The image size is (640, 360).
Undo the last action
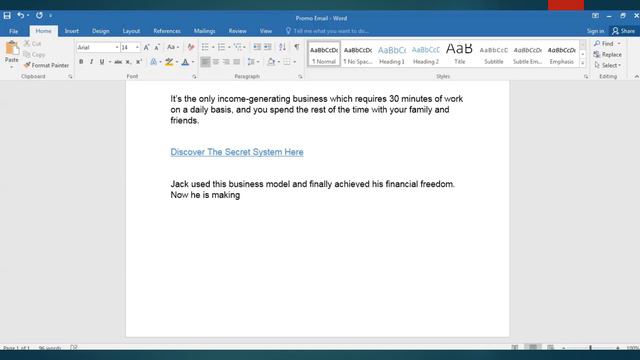20,16
